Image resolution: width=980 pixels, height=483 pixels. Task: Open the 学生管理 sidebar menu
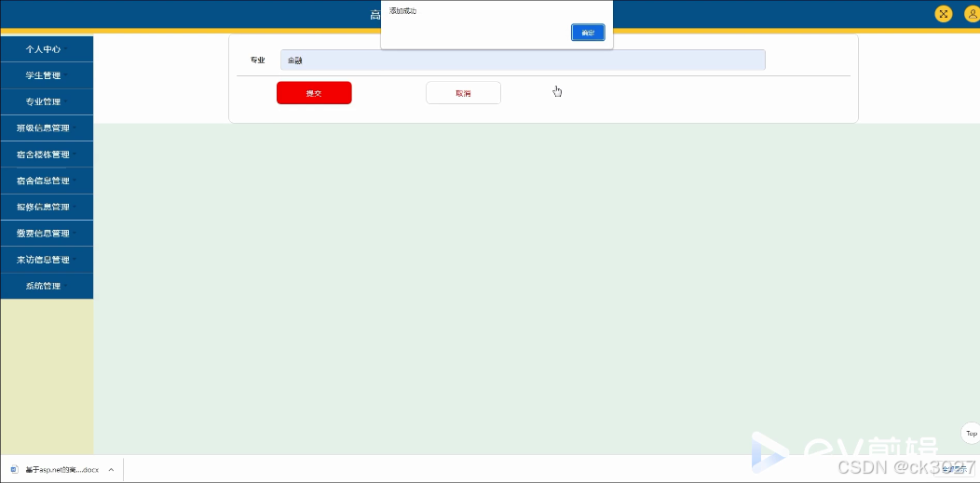(47, 74)
